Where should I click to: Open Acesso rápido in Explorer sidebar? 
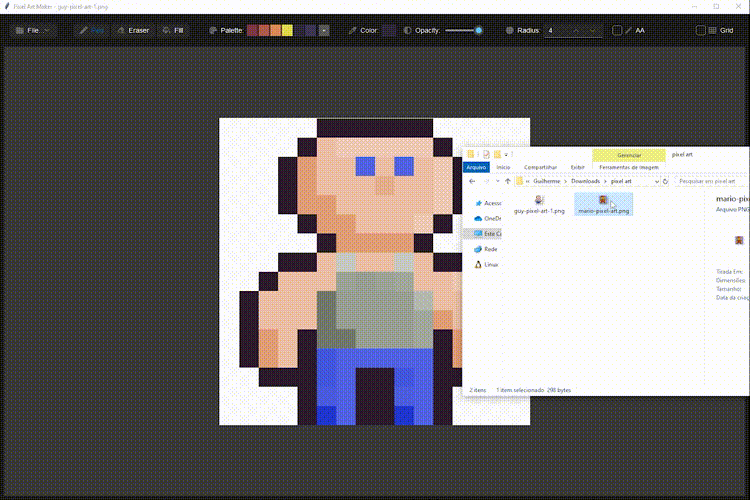pyautogui.click(x=488, y=203)
